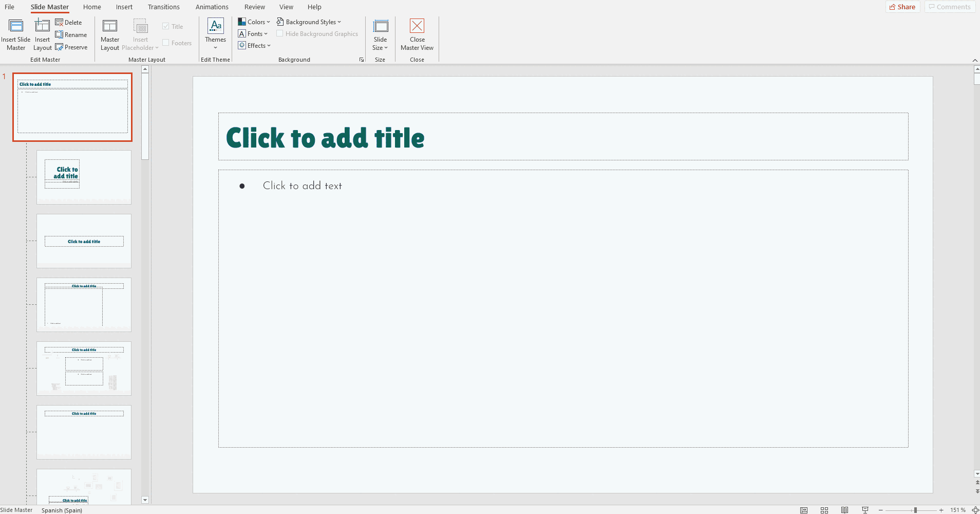Toggle the Title checkbox
The image size is (980, 514).
click(x=166, y=26)
